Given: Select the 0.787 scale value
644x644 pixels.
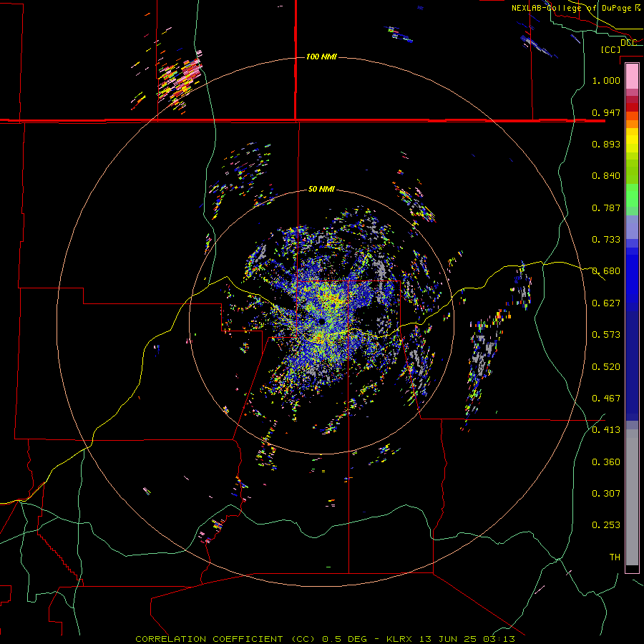Looking at the screenshot, I should tap(606, 208).
